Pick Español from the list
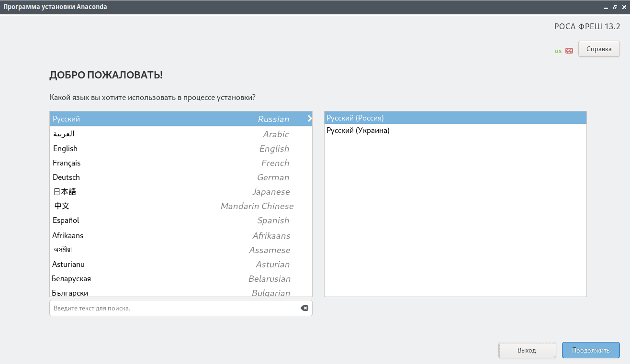This screenshot has height=364, width=630. coord(181,220)
